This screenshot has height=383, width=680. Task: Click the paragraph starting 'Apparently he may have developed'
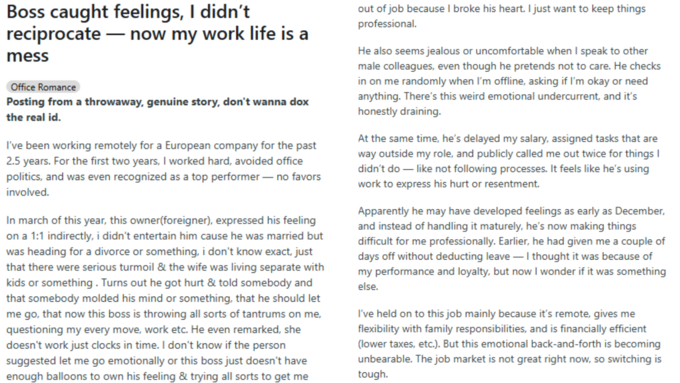[512, 249]
